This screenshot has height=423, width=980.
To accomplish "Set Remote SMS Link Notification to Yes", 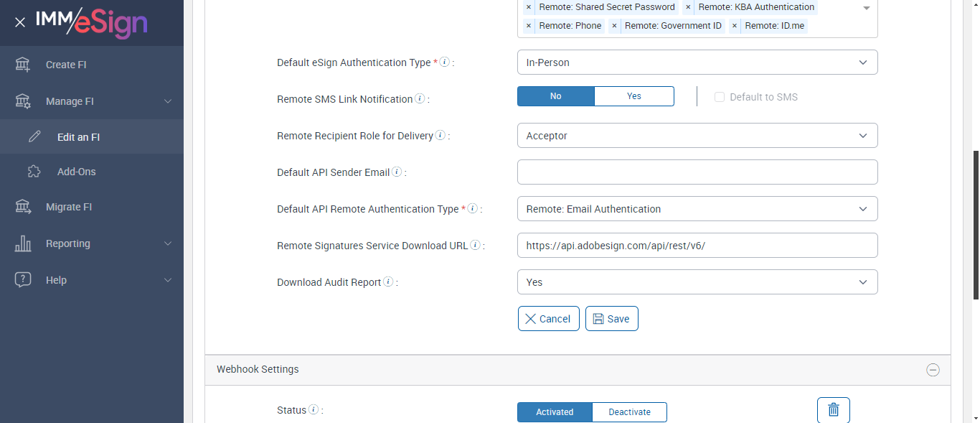I will (634, 96).
